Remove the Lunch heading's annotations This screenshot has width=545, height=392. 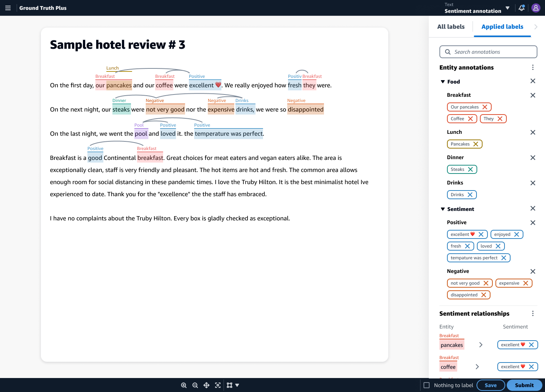tap(533, 132)
